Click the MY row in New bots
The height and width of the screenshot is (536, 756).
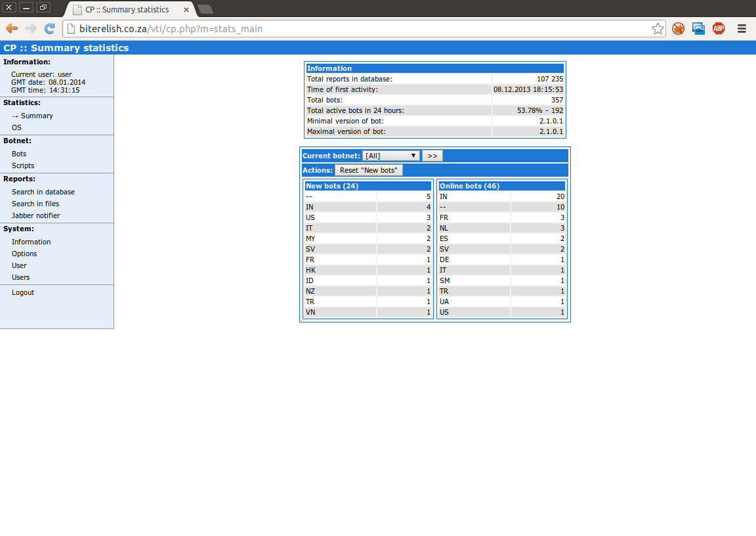point(368,239)
